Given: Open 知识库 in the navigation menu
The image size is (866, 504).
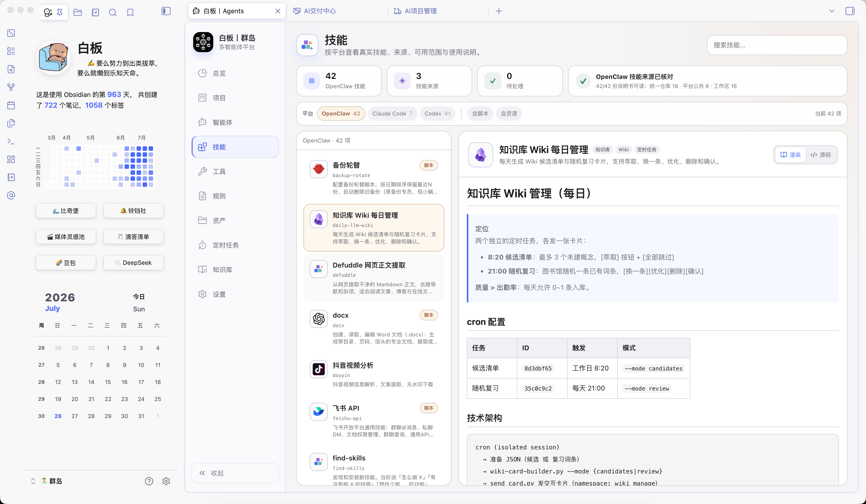Looking at the screenshot, I should tap(235, 270).
